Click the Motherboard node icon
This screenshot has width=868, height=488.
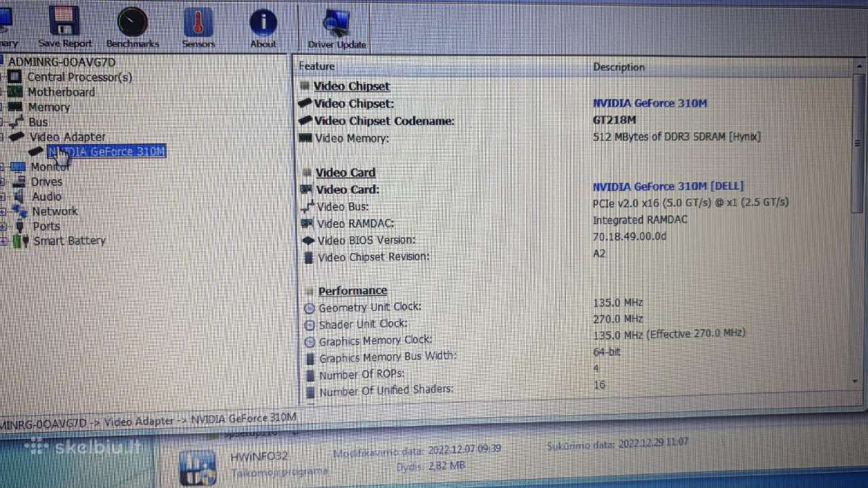click(15, 92)
